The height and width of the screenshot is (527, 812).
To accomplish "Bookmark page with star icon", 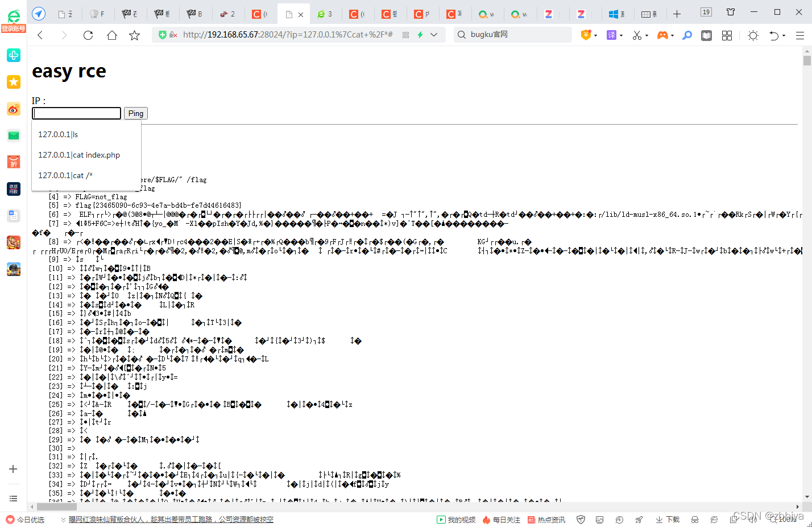I will [134, 35].
